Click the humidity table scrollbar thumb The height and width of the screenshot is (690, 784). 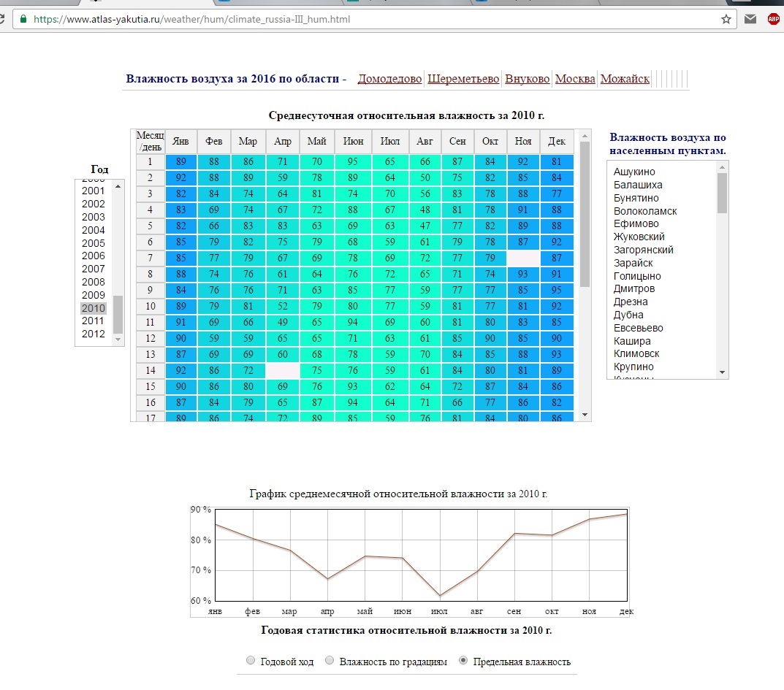click(585, 215)
